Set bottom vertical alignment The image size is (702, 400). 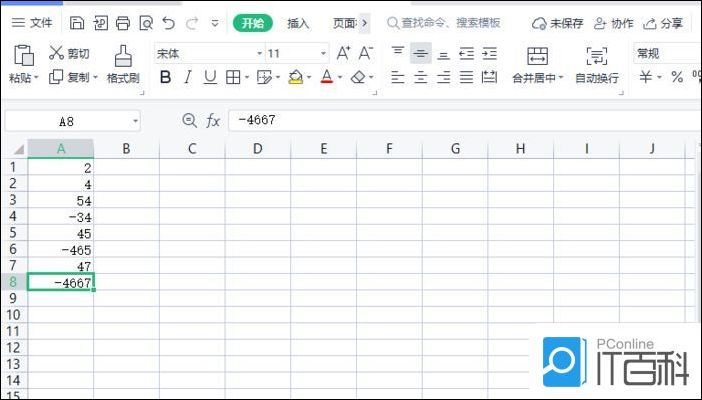pyautogui.click(x=443, y=53)
